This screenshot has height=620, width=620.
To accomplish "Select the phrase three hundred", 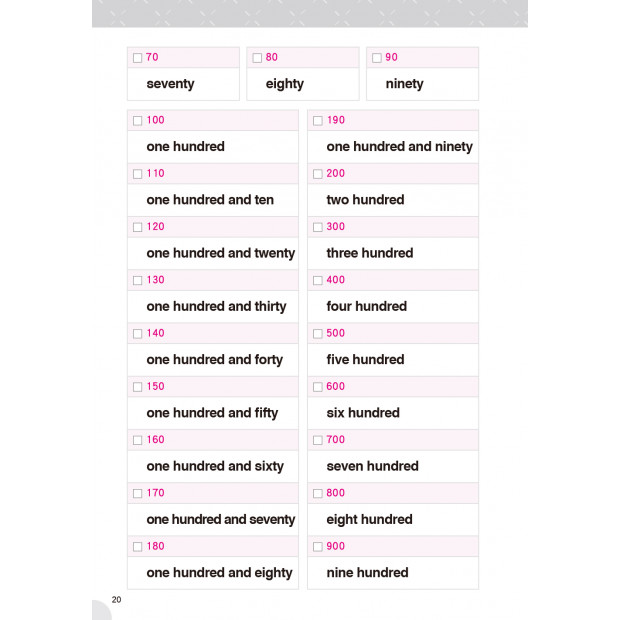I will click(x=370, y=253).
